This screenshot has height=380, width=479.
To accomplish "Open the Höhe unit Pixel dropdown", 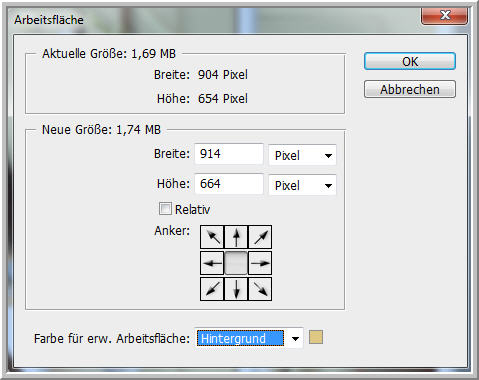I will click(x=302, y=185).
